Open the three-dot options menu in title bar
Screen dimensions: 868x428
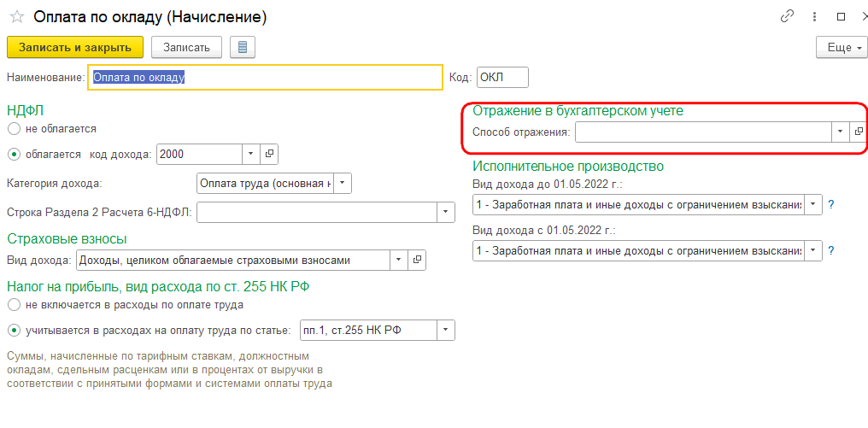click(x=814, y=16)
